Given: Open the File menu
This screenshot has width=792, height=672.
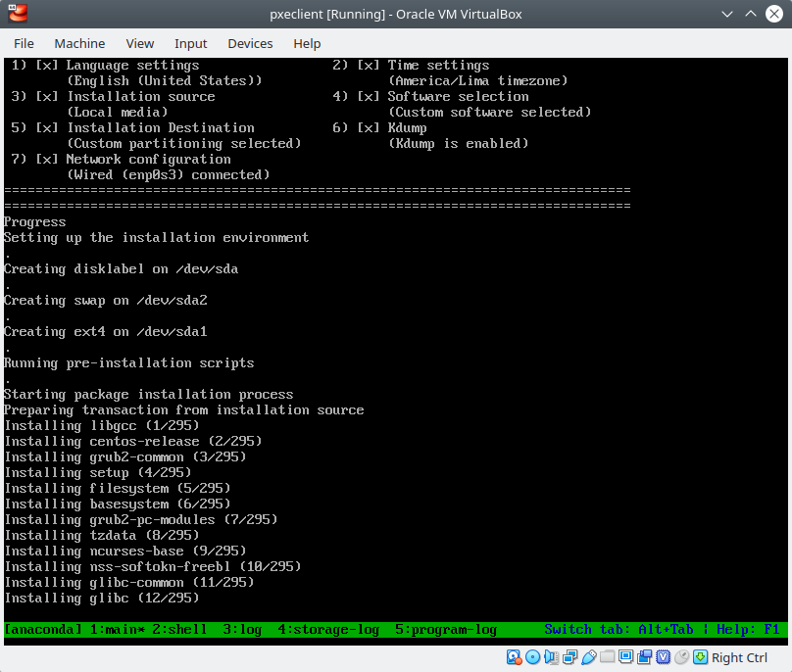Looking at the screenshot, I should (24, 43).
